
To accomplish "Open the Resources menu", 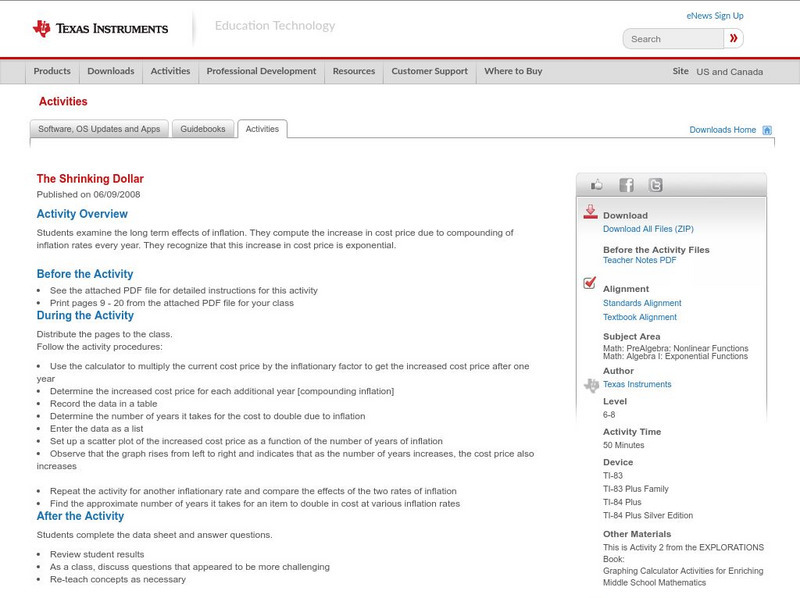I will 354,71.
